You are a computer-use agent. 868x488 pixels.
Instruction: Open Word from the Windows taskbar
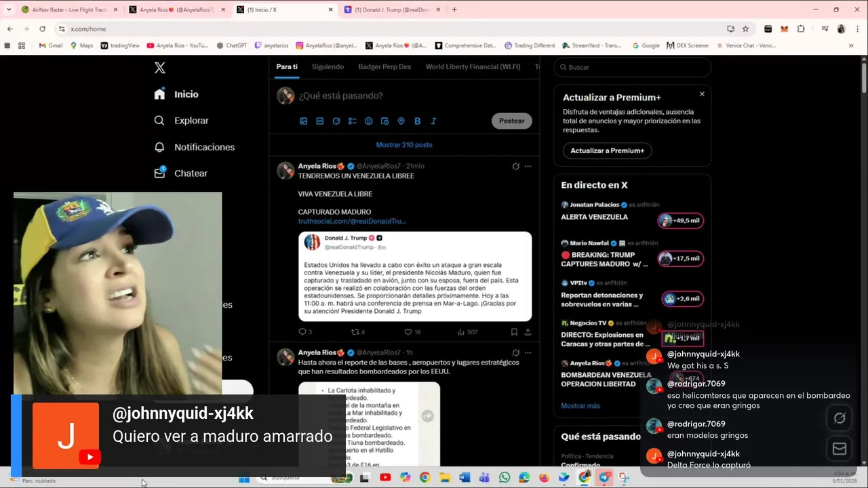(465, 478)
